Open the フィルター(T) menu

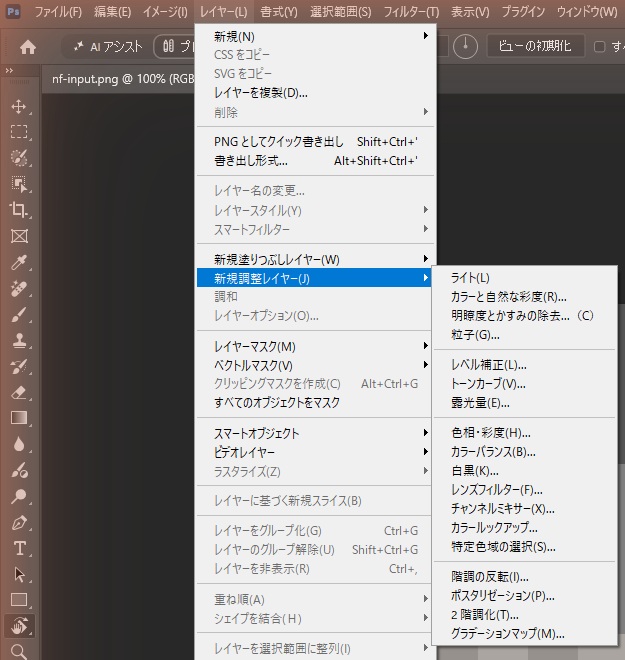411,12
